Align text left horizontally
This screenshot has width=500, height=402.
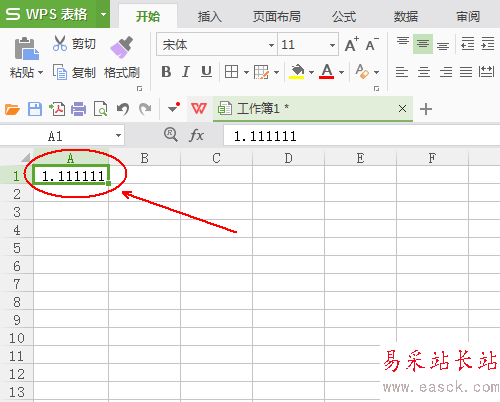pos(402,72)
